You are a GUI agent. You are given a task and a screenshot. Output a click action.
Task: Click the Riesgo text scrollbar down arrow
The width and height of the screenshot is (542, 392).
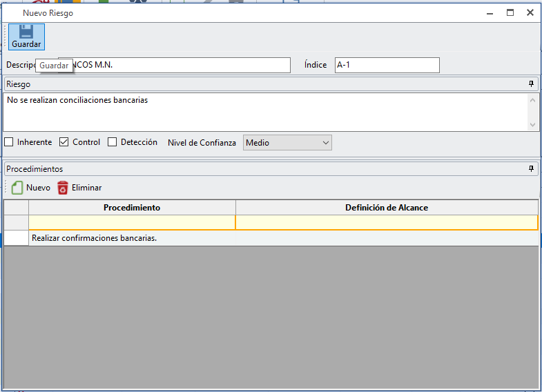pyautogui.click(x=532, y=125)
